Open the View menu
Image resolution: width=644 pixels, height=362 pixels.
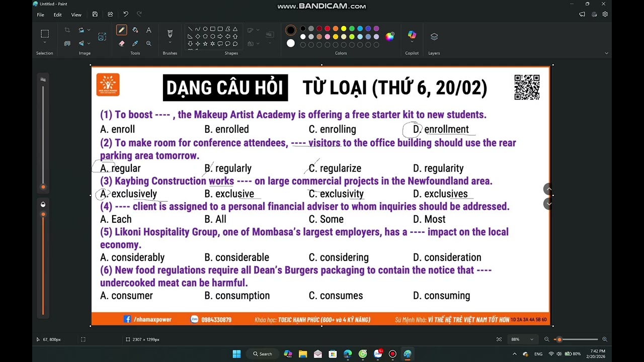(x=76, y=15)
